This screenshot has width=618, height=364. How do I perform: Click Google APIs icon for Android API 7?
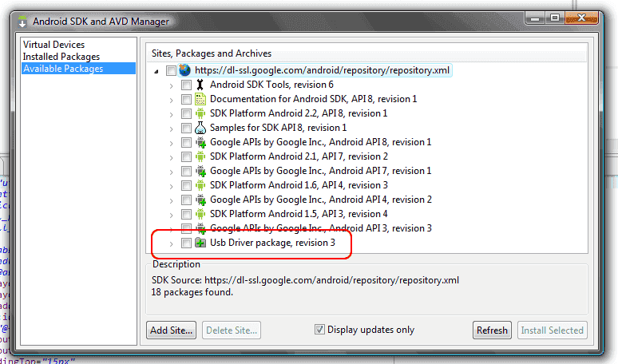click(x=200, y=171)
